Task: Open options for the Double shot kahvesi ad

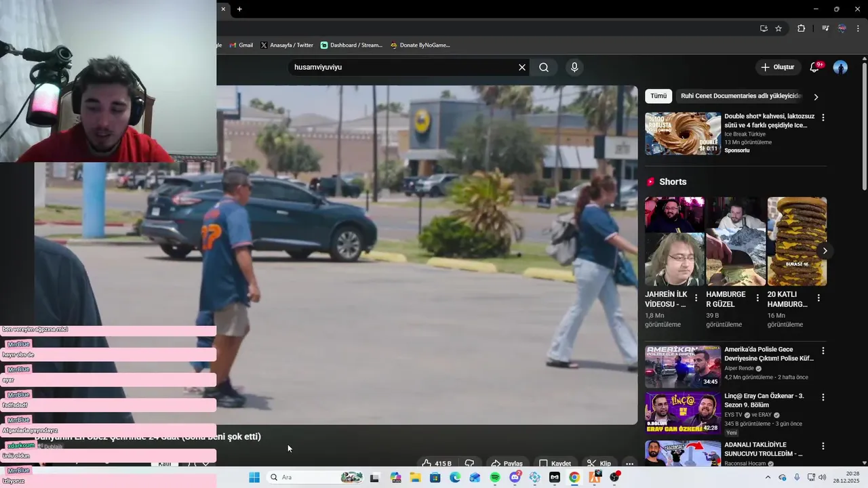Action: 823,118
